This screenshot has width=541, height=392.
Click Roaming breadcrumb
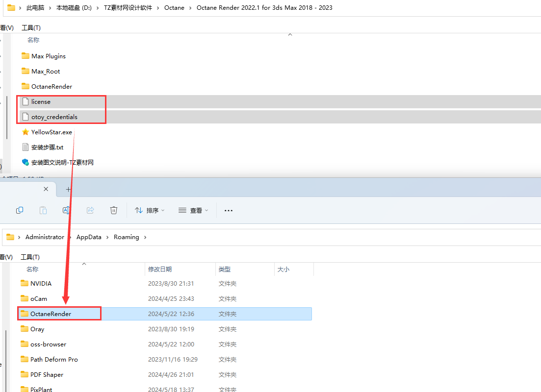pos(126,237)
